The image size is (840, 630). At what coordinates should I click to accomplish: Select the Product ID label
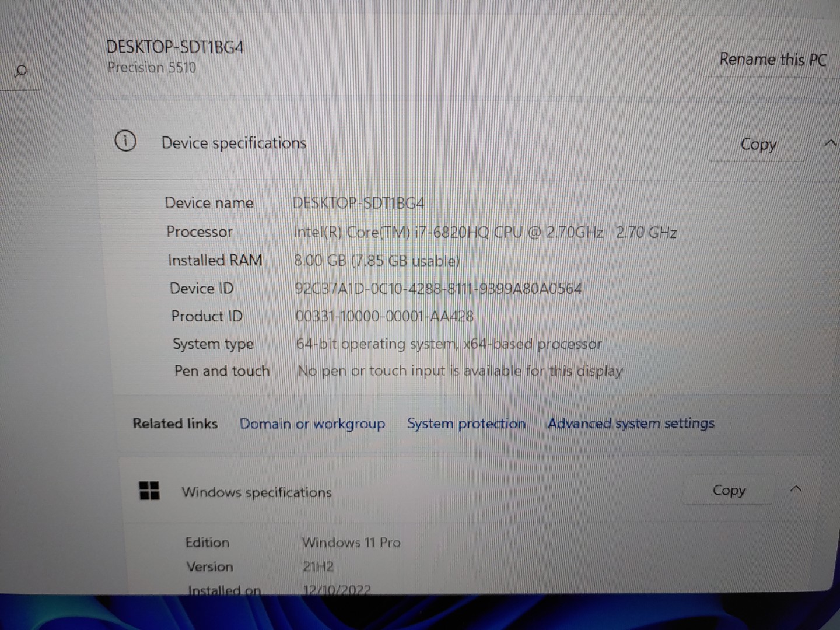[206, 316]
